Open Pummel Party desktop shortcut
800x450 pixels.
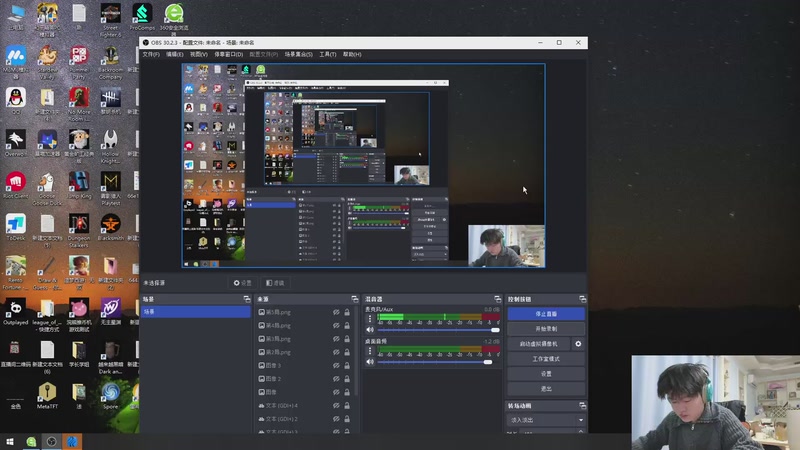click(79, 62)
